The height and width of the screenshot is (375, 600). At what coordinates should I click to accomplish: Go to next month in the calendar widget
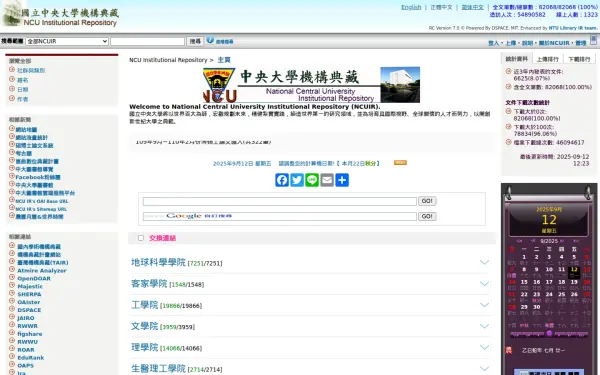[562, 241]
